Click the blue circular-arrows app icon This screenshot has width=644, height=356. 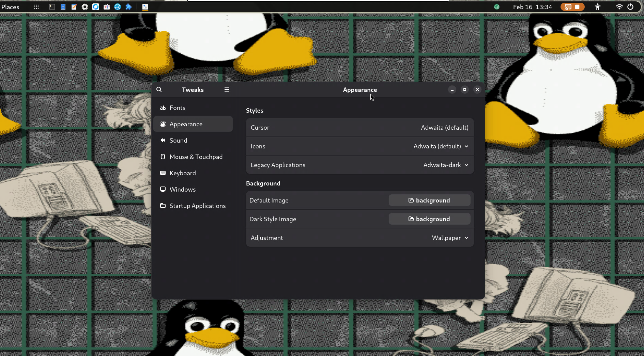pyautogui.click(x=96, y=7)
